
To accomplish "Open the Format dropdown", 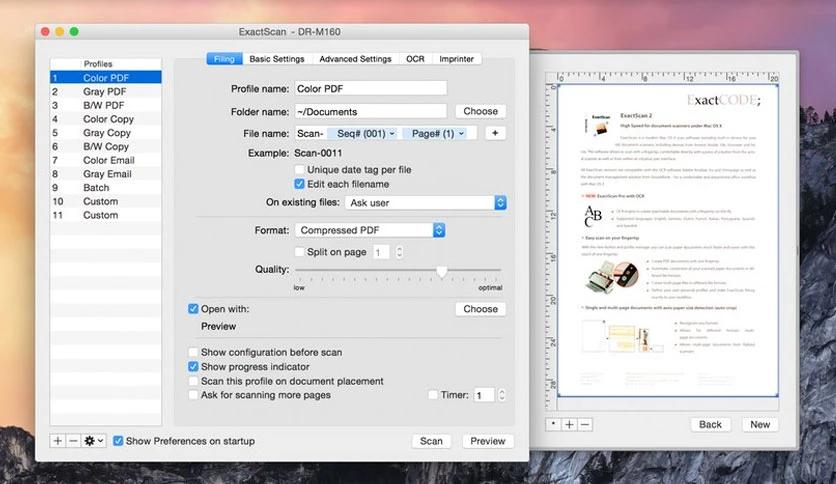I will pos(370,230).
